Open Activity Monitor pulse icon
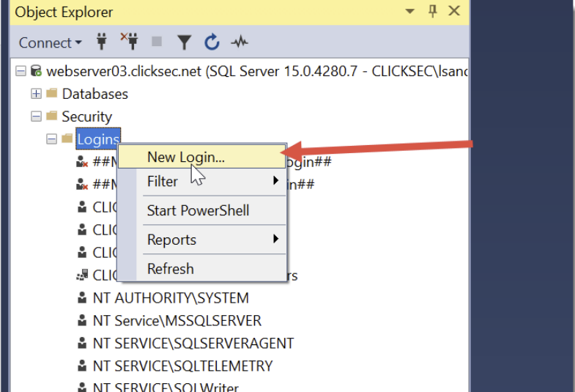Image resolution: width=575 pixels, height=392 pixels. (240, 42)
